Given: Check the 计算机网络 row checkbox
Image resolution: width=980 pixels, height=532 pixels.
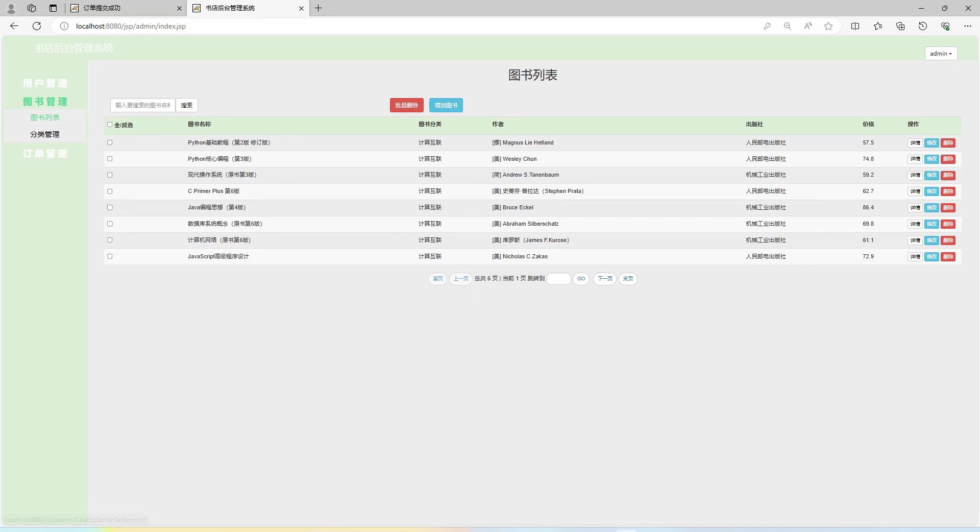Looking at the screenshot, I should pyautogui.click(x=110, y=240).
